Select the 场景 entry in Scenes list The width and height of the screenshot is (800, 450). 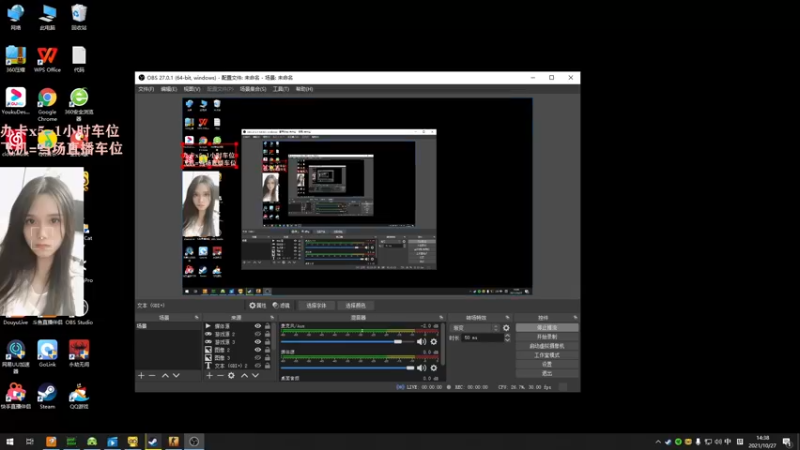point(168,326)
